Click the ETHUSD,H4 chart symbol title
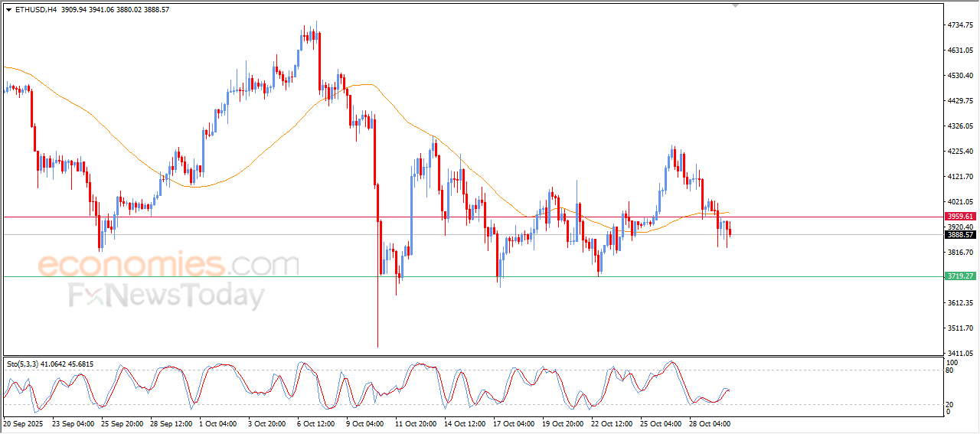980x434 pixels. [35, 10]
